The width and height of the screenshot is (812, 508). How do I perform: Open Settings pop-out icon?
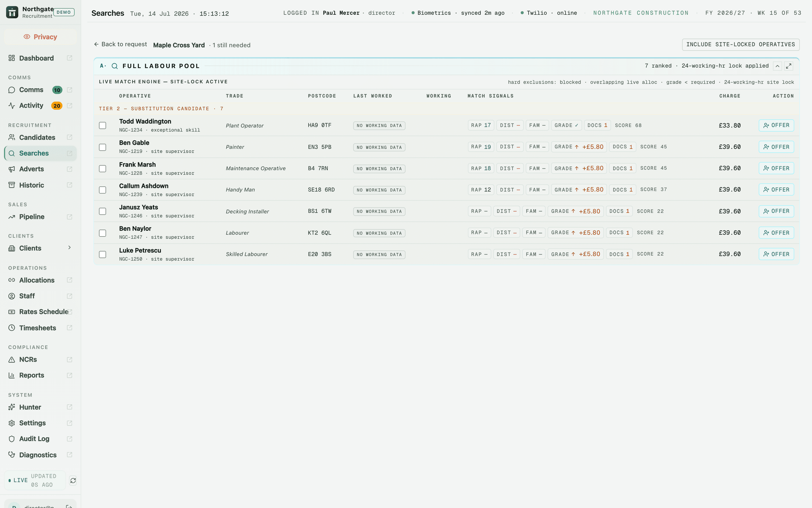(x=70, y=423)
